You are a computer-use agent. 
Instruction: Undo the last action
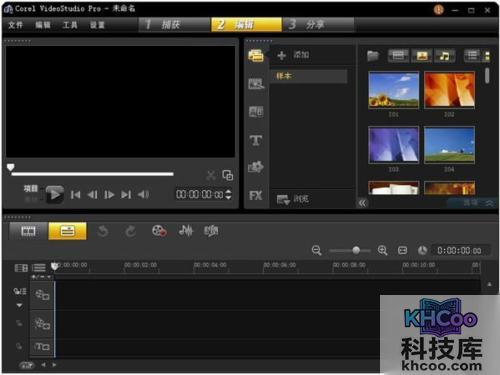click(x=103, y=231)
